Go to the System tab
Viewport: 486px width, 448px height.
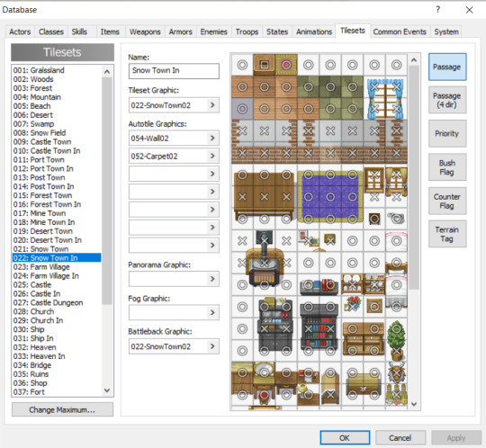click(x=446, y=31)
